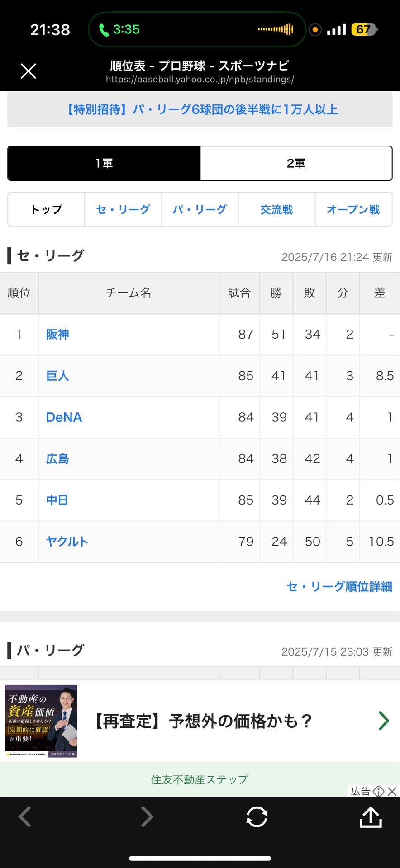The height and width of the screenshot is (868, 400).
Task: Close the ad with X icon
Action: point(392,791)
